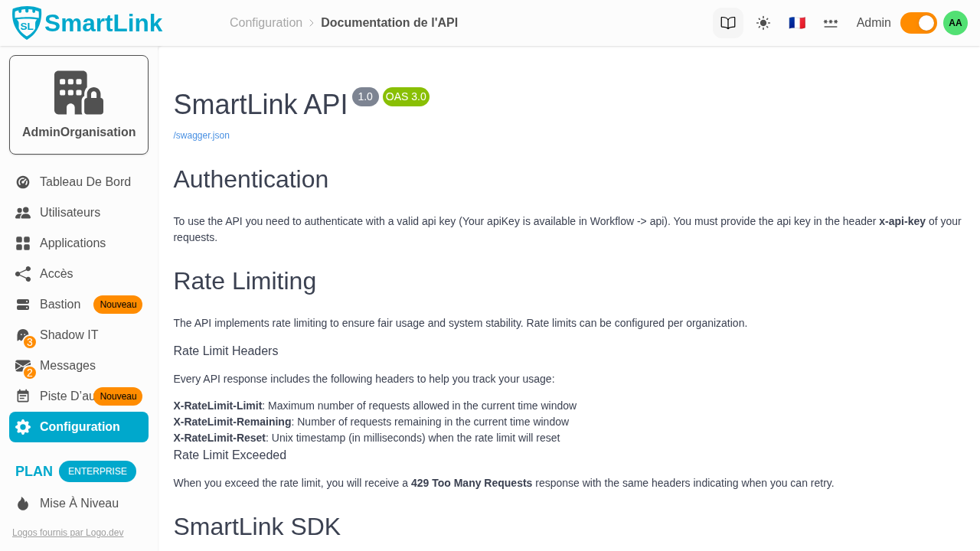This screenshot has height=551, width=980.
Task: Click the Mise À Niveau upgrade option
Action: pyautogui.click(x=79, y=503)
